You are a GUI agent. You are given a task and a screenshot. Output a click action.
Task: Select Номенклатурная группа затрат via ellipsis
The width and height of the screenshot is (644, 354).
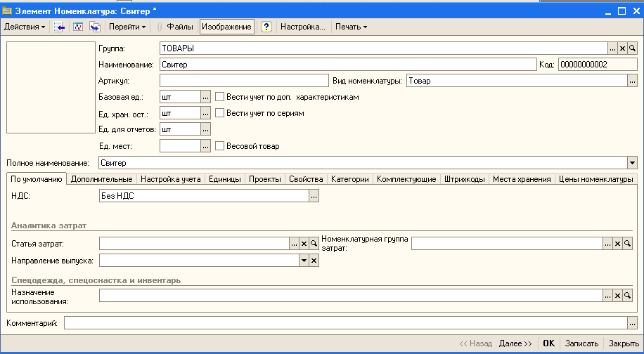tap(607, 244)
